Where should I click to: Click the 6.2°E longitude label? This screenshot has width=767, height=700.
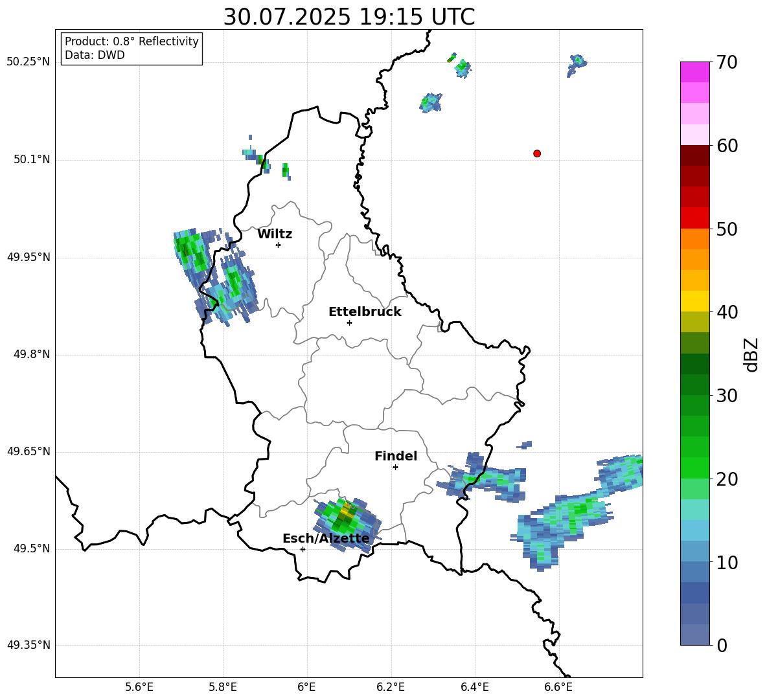[x=391, y=687]
